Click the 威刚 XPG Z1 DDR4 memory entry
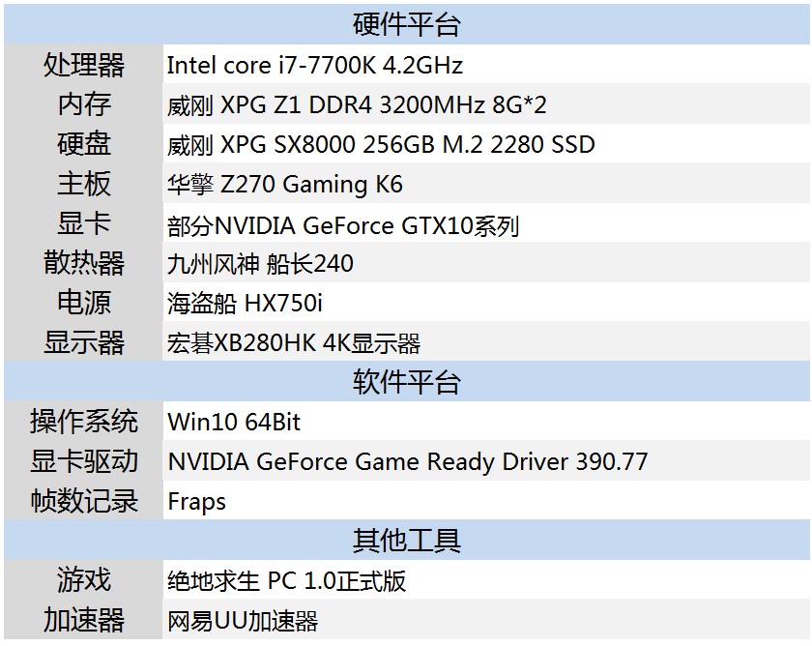Image resolution: width=812 pixels, height=646 pixels. 358,104
